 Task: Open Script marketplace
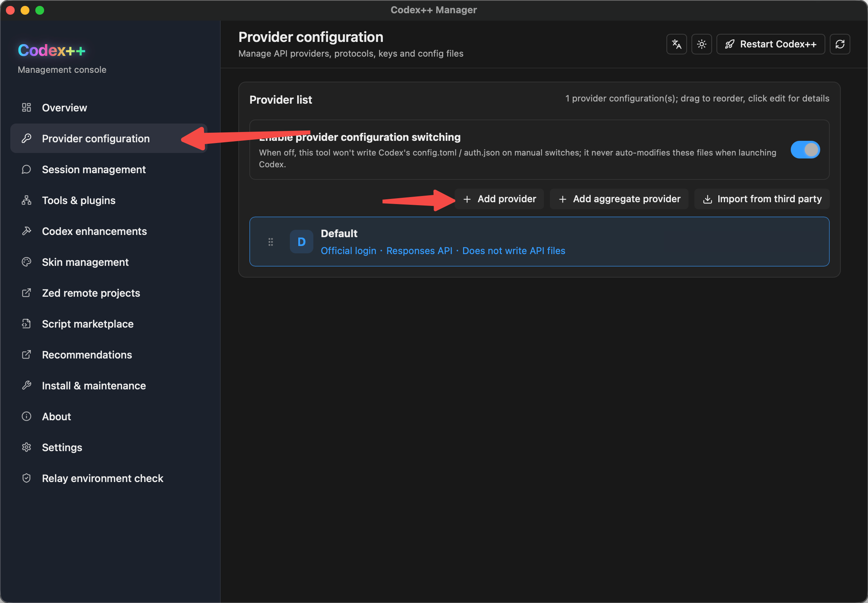tap(109, 324)
